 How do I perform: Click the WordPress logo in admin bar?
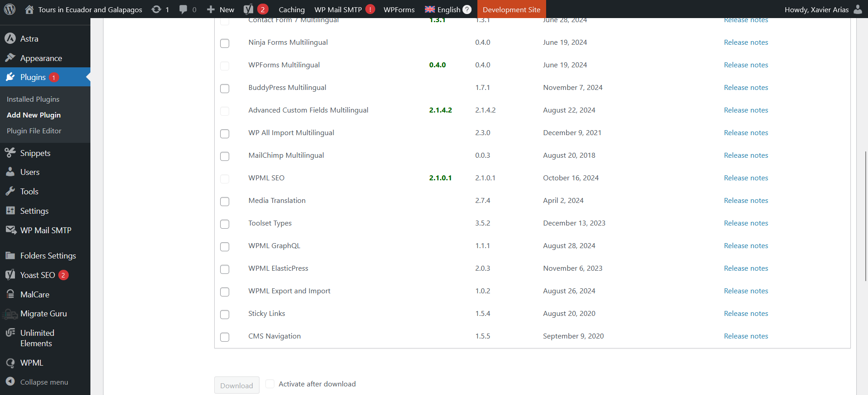click(x=9, y=9)
